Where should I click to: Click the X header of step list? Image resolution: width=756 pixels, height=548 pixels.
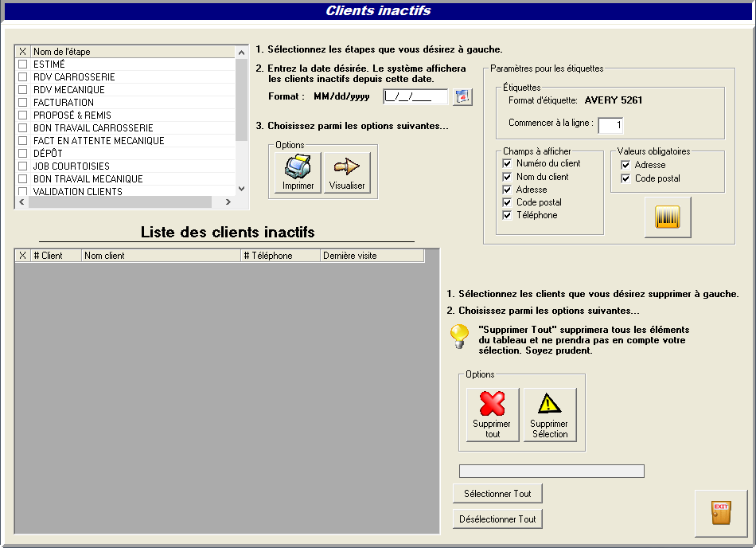[22, 52]
